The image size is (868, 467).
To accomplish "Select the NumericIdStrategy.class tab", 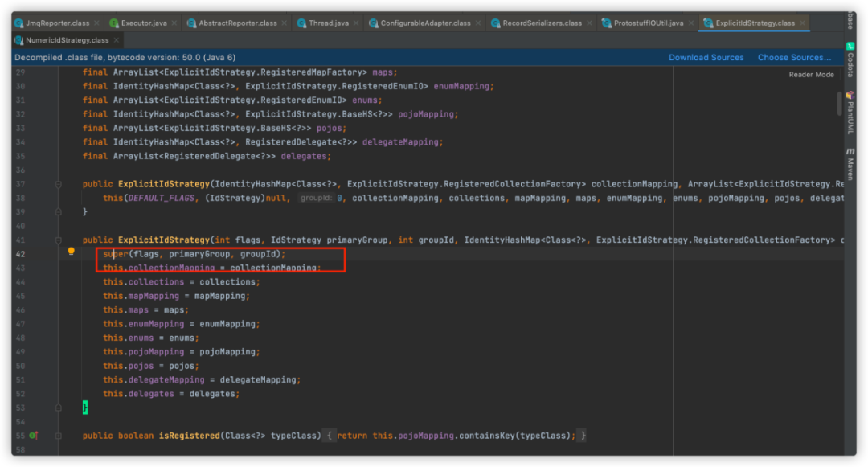I will 67,40.
